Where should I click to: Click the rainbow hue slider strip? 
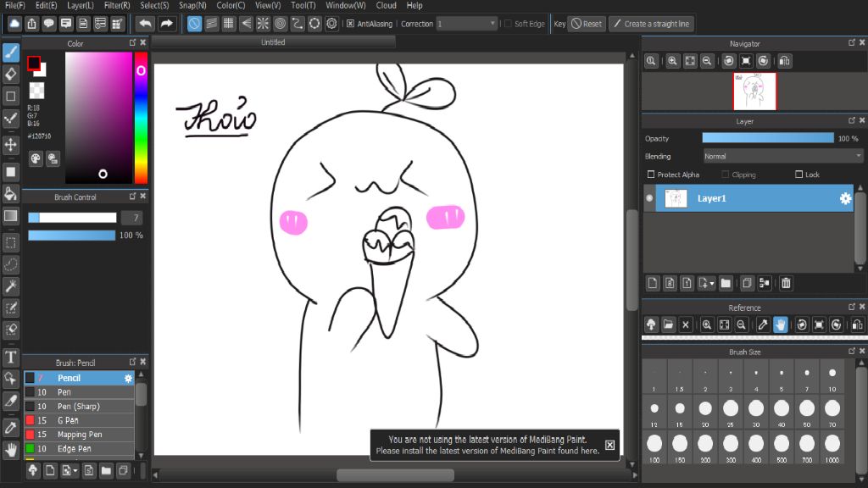click(x=142, y=118)
